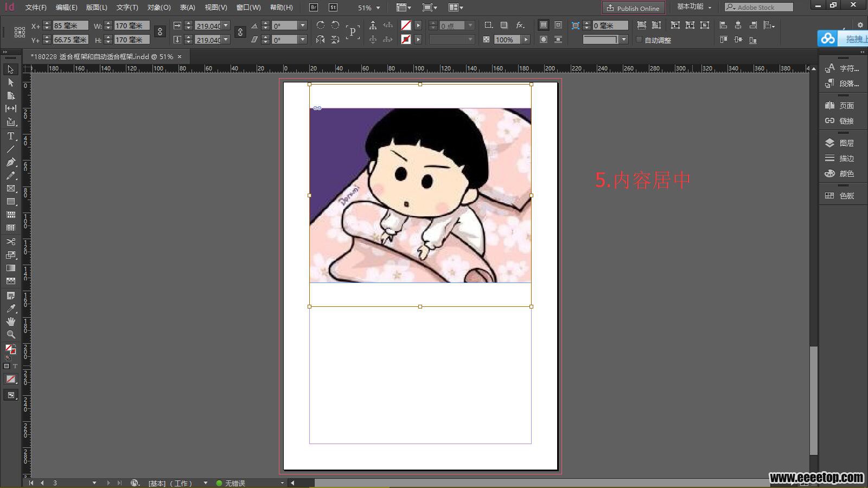Viewport: 868px width, 488px height.
Task: Enable the 自动调整 auto-fit checkbox
Action: point(639,40)
